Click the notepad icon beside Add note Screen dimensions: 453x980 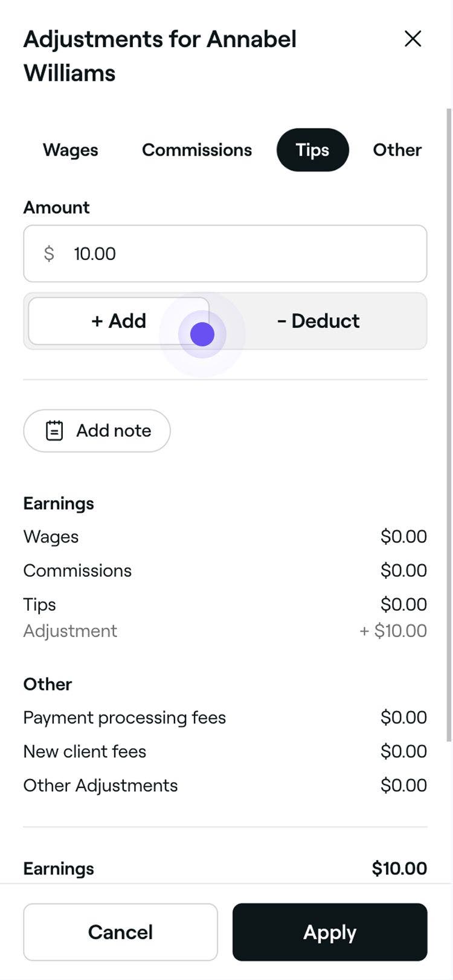(54, 431)
